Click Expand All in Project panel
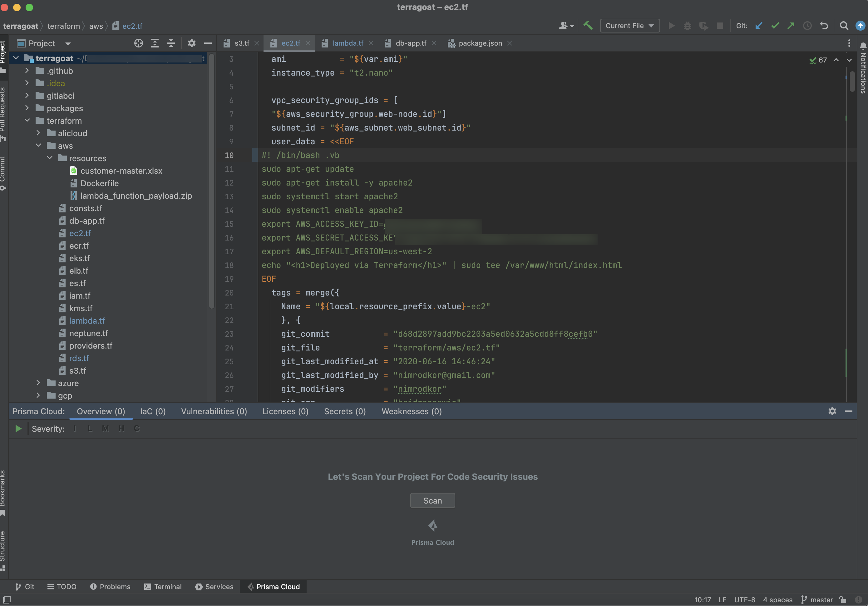 pyautogui.click(x=155, y=43)
